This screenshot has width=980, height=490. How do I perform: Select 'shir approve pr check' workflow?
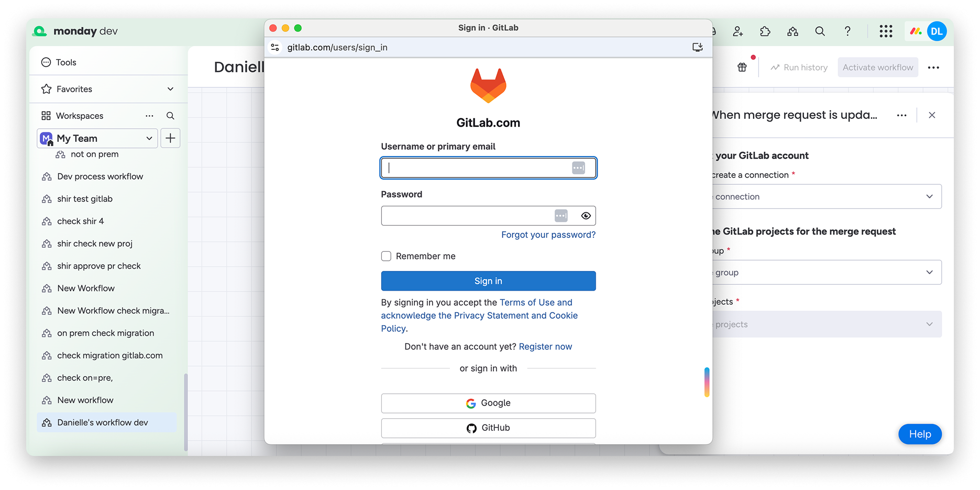pyautogui.click(x=99, y=266)
